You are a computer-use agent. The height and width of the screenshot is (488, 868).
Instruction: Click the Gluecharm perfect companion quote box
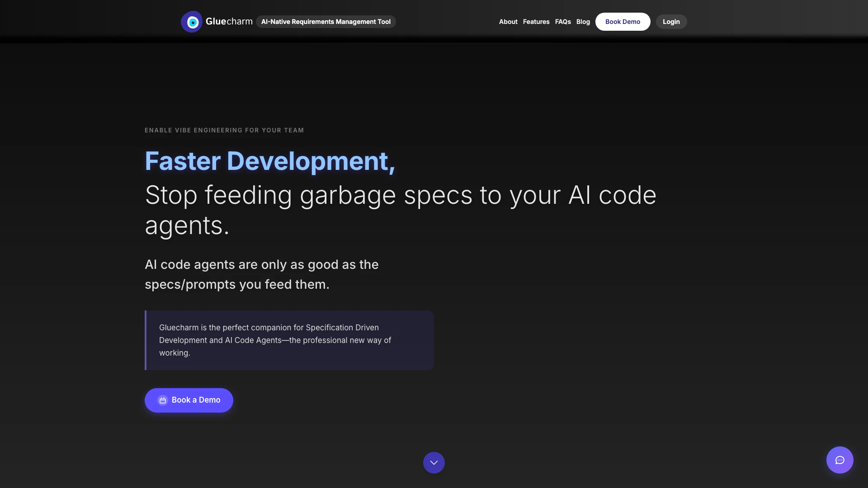(289, 340)
